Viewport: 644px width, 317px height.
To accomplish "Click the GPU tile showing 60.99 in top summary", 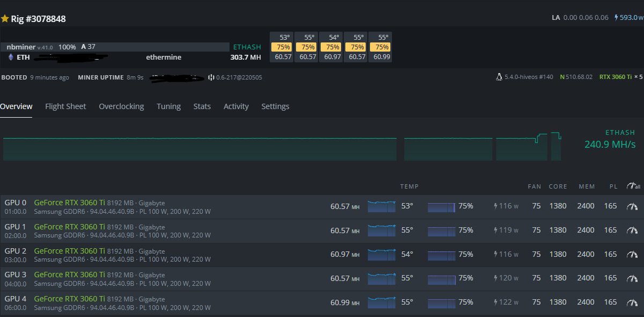I will 381,47.
